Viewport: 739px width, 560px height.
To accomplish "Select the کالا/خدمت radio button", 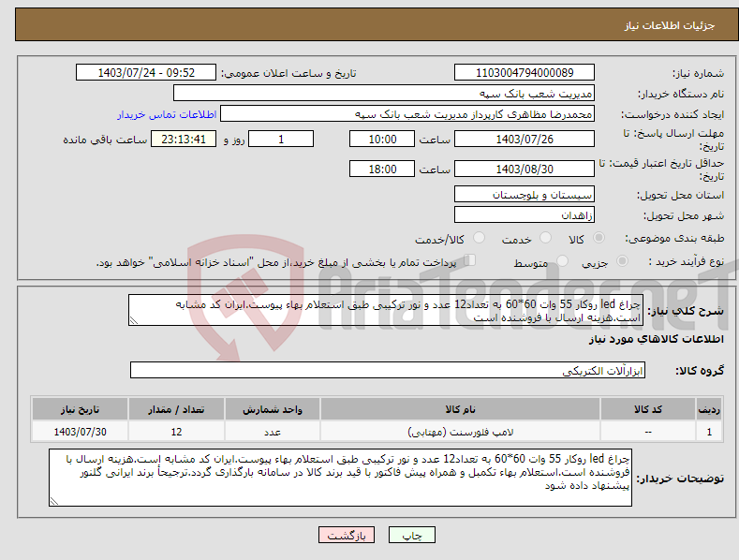I will point(479,238).
